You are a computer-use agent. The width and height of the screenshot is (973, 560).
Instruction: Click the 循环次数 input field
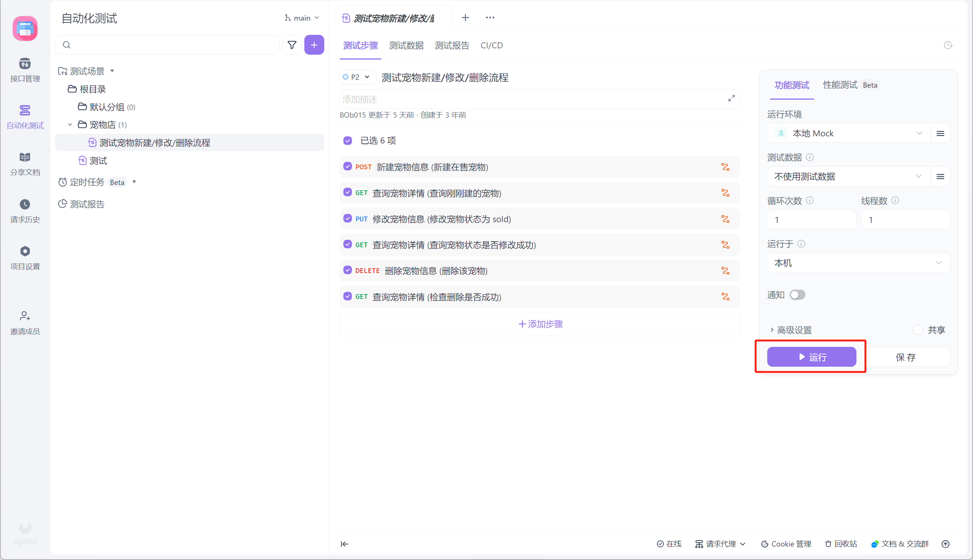[811, 220]
